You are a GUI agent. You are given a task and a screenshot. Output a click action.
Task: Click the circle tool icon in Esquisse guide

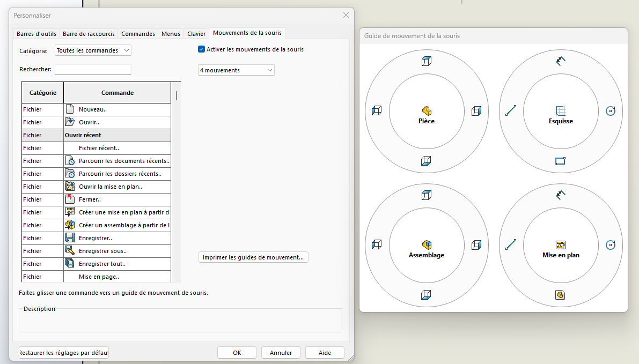610,111
